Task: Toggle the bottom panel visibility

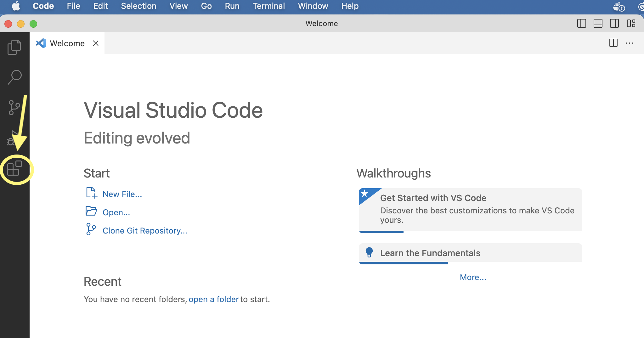Action: (598, 24)
